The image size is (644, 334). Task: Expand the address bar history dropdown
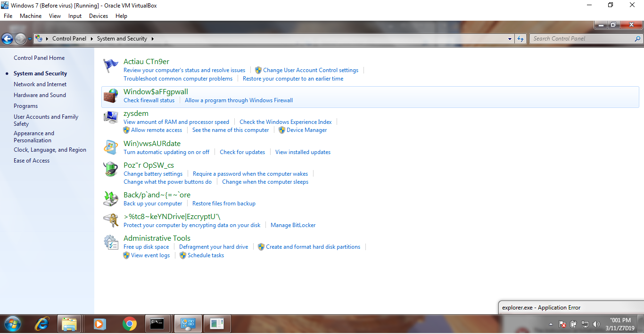pyautogui.click(x=510, y=39)
